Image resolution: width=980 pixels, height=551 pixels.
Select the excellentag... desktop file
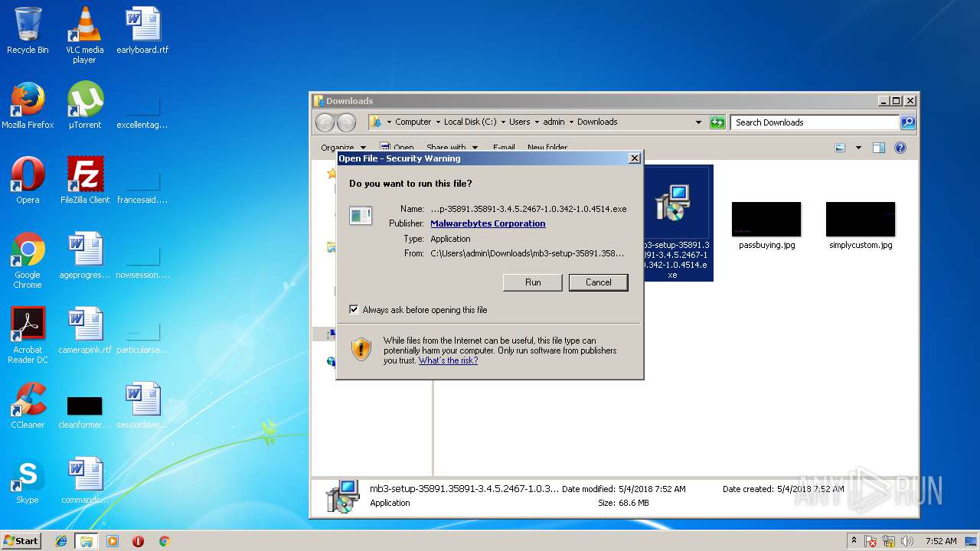142,112
